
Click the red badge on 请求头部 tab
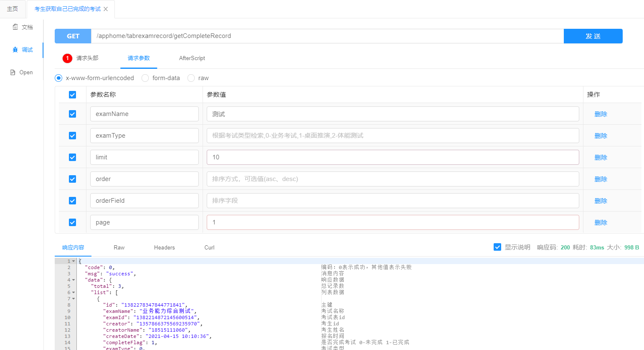67,58
